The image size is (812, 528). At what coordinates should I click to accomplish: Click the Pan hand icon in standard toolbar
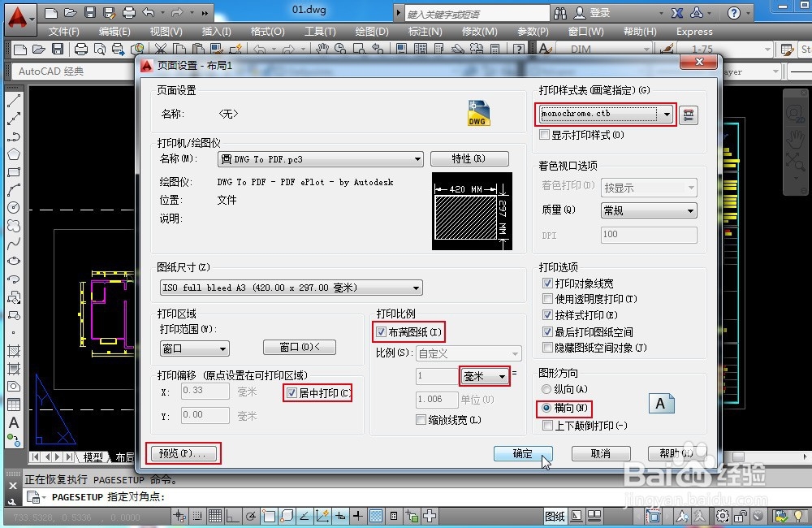[x=322, y=50]
